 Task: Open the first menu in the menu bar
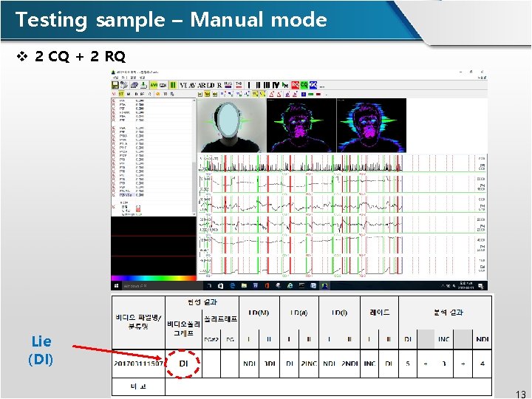115,78
